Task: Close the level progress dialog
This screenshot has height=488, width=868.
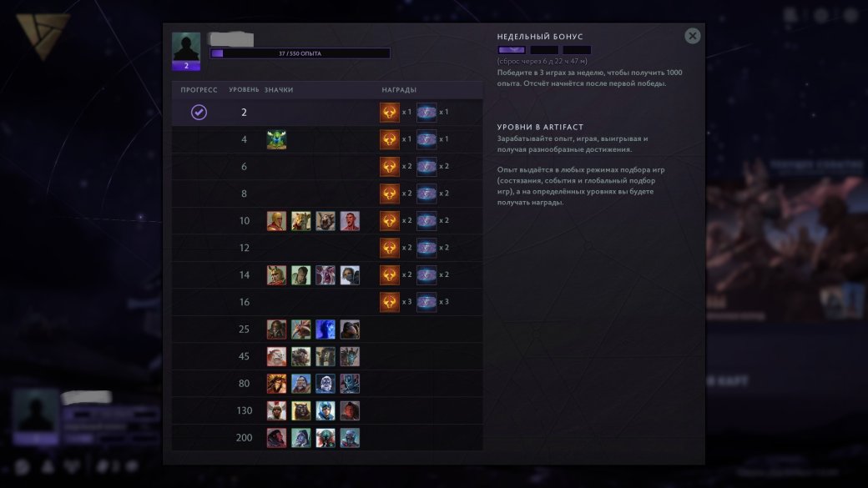Action: click(x=692, y=36)
